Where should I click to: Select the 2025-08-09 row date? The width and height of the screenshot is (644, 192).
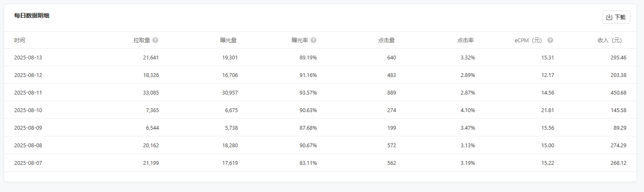click(28, 128)
